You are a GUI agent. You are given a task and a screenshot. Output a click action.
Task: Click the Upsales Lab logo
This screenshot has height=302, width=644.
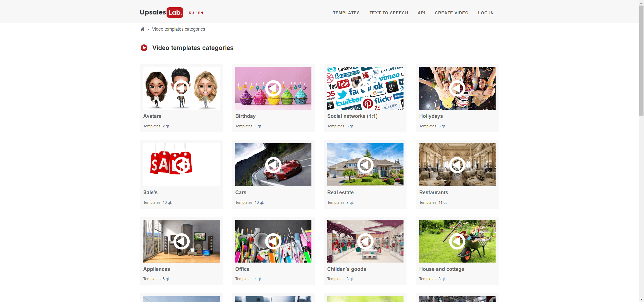tap(161, 13)
